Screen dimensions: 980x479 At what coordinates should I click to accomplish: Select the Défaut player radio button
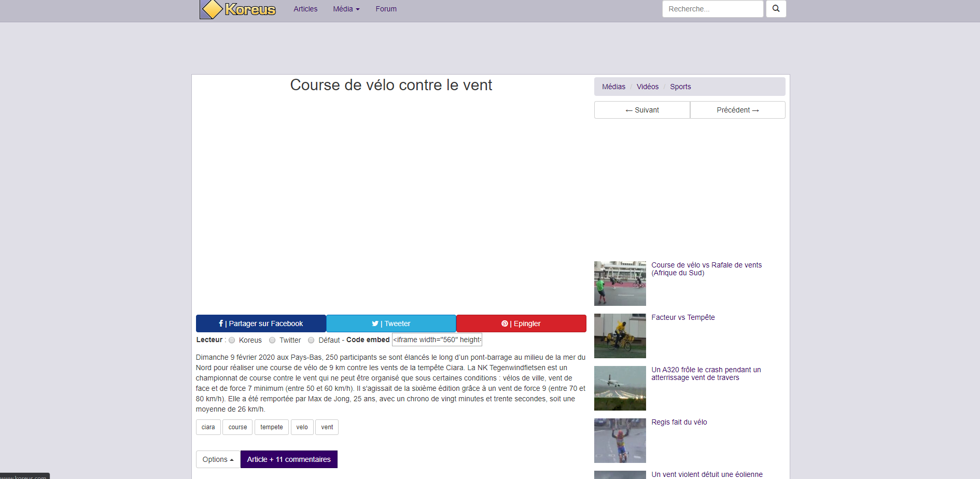[311, 340]
